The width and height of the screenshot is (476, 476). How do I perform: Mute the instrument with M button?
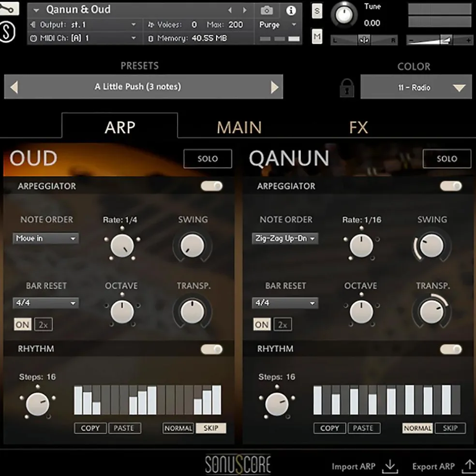(x=317, y=37)
